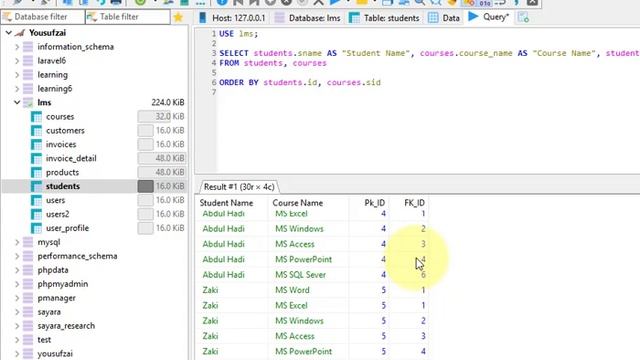The image size is (640, 360).
Task: Expand the sayara_research database
Action: click(x=17, y=326)
